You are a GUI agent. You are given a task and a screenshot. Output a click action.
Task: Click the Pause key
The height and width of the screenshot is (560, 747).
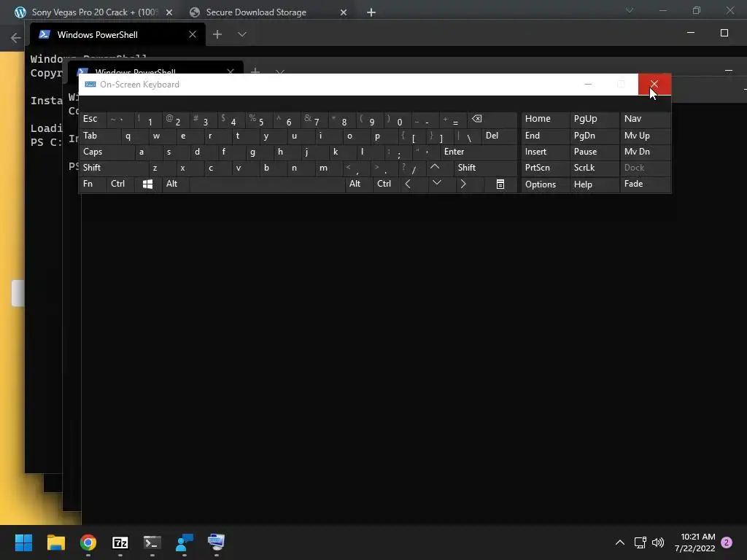pyautogui.click(x=595, y=152)
